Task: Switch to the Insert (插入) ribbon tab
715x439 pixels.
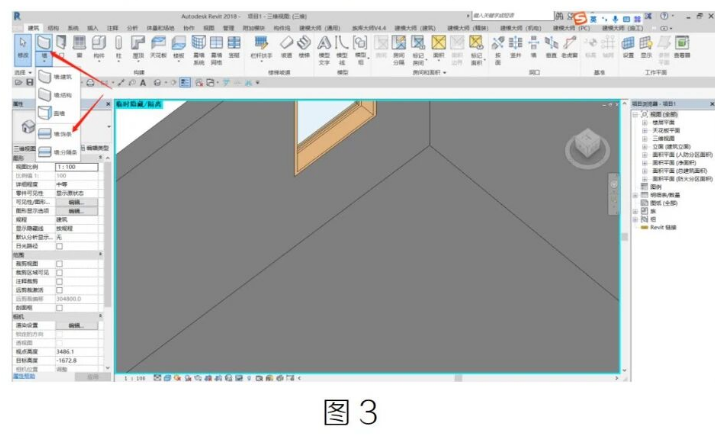Action: 93,28
